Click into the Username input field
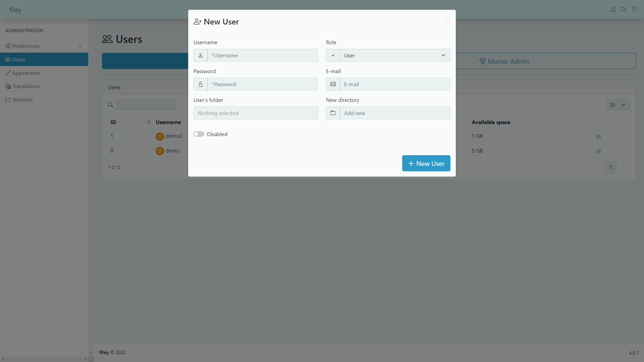The width and height of the screenshot is (644, 362). (x=262, y=55)
